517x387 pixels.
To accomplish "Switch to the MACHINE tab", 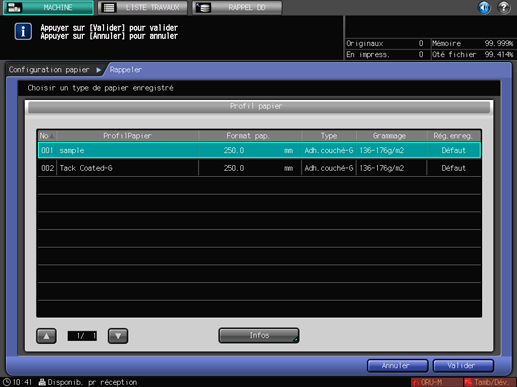I will tap(48, 7).
